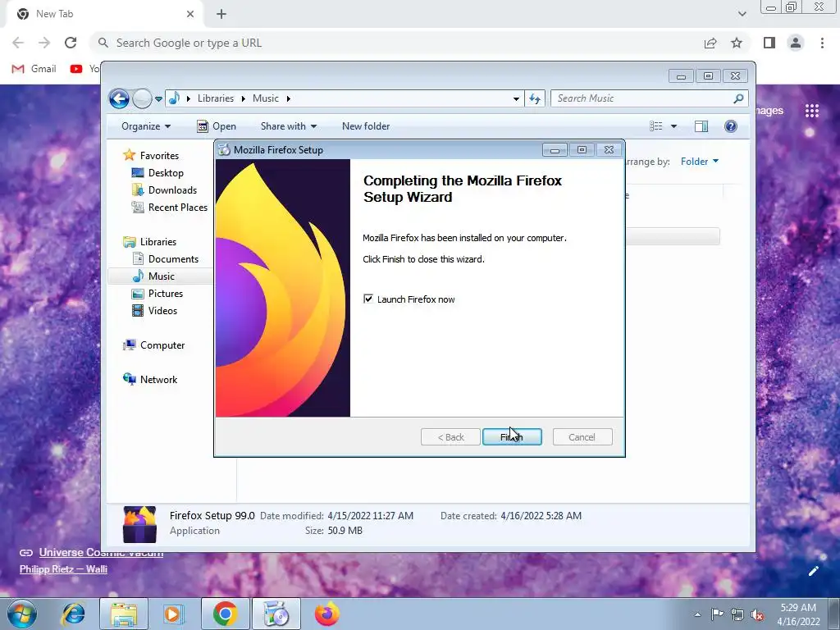Bookmark this tab with star icon
This screenshot has width=840, height=630.
coord(737,43)
